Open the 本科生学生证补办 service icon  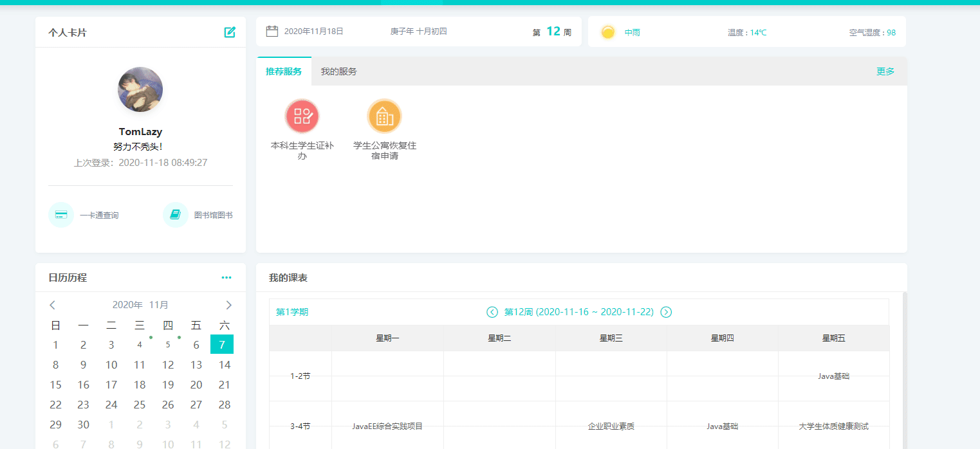(302, 116)
